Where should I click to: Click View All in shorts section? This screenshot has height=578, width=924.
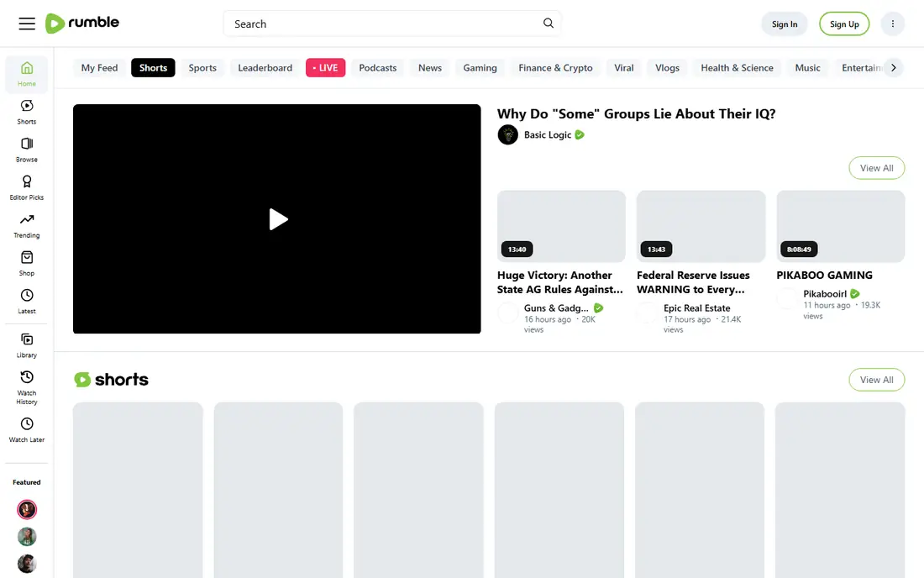tap(876, 380)
